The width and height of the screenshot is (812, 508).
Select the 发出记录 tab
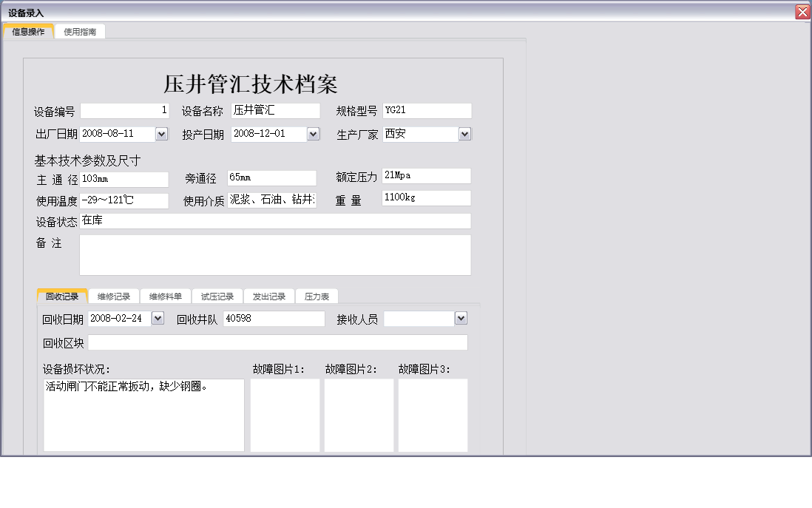click(268, 296)
